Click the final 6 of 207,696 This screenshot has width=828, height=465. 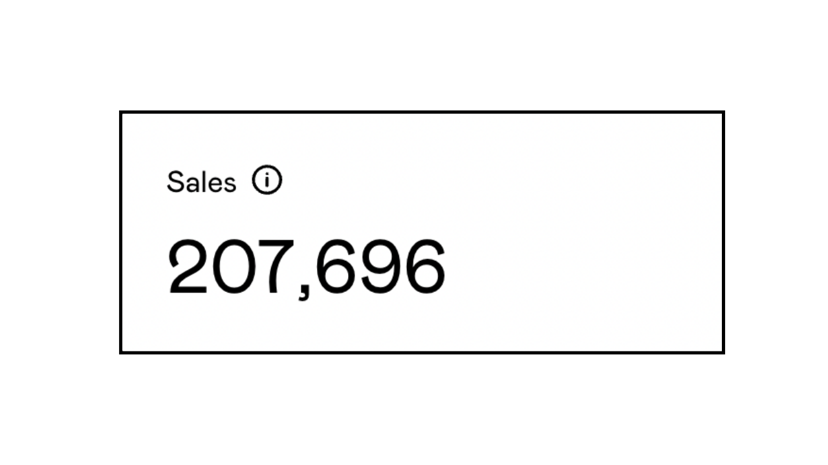(x=425, y=267)
